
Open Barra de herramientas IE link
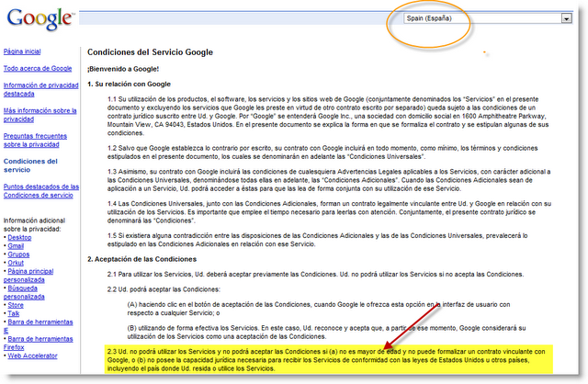[x=39, y=326]
